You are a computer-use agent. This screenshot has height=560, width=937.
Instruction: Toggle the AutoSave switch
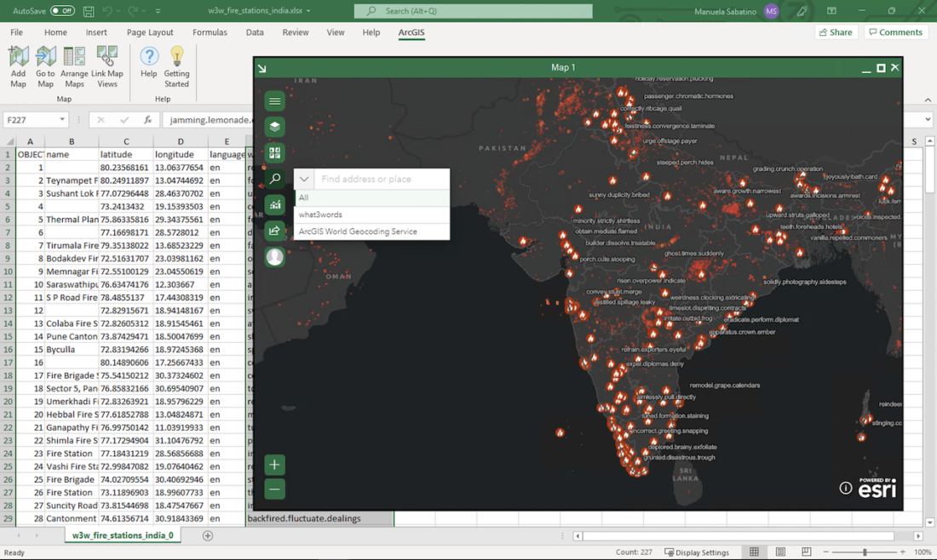tap(62, 11)
